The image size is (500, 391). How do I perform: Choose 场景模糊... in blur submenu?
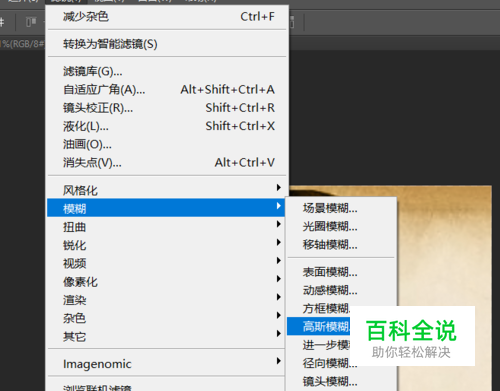341,208
